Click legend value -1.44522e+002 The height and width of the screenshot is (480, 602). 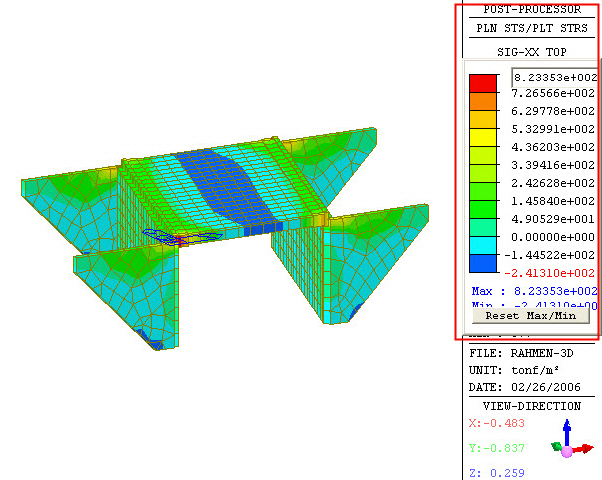[550, 255]
